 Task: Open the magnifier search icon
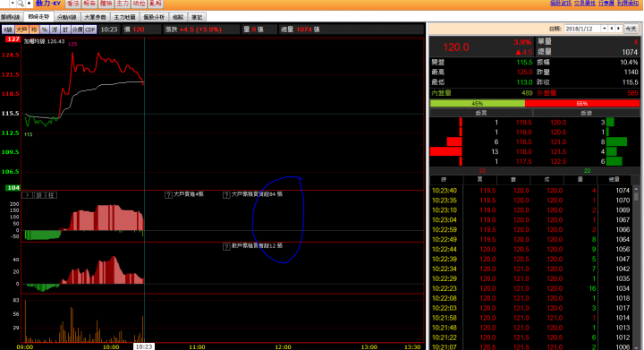[20, 4]
